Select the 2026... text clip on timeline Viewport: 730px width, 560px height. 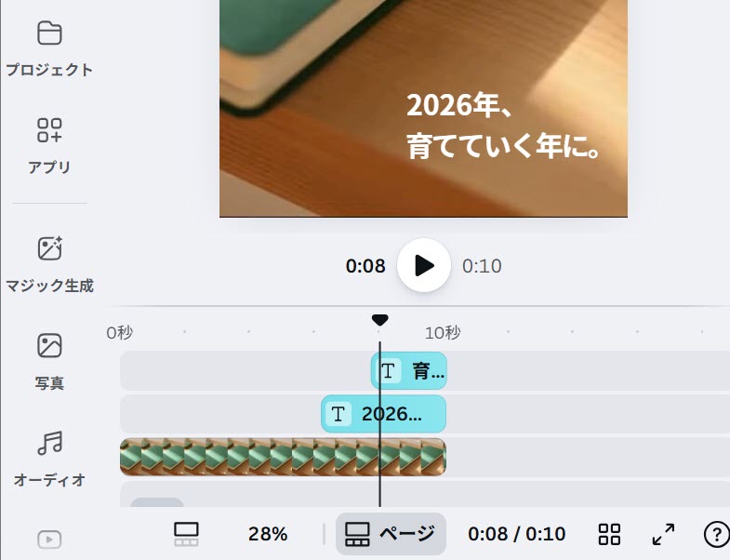click(x=384, y=414)
